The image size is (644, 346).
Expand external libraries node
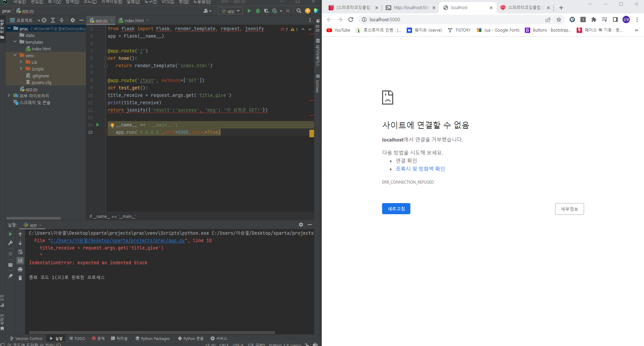(x=9, y=95)
